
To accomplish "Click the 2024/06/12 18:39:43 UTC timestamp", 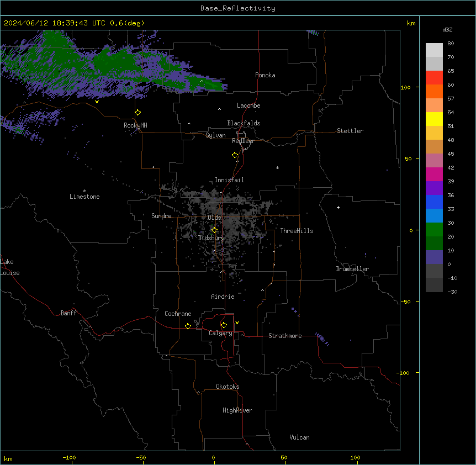I will (x=54, y=23).
